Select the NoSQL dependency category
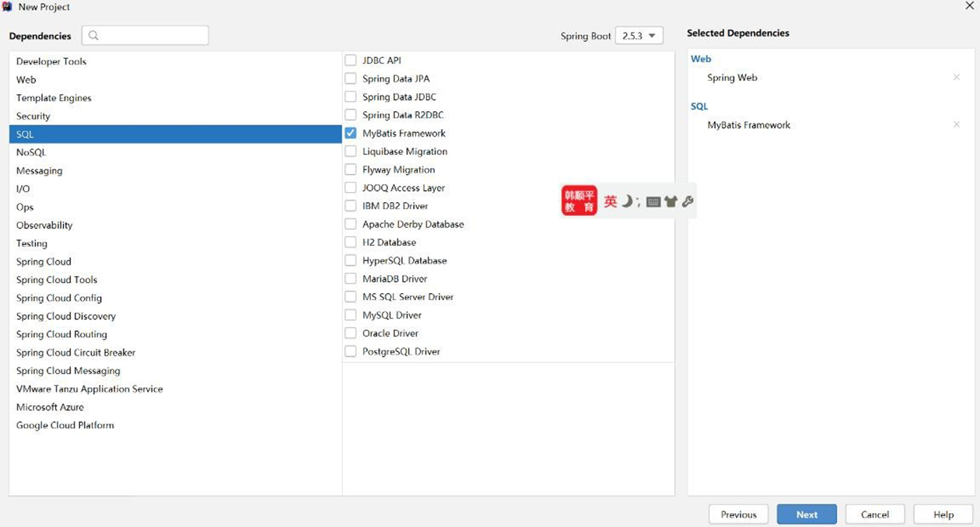Image resolution: width=980 pixels, height=527 pixels. (x=31, y=152)
